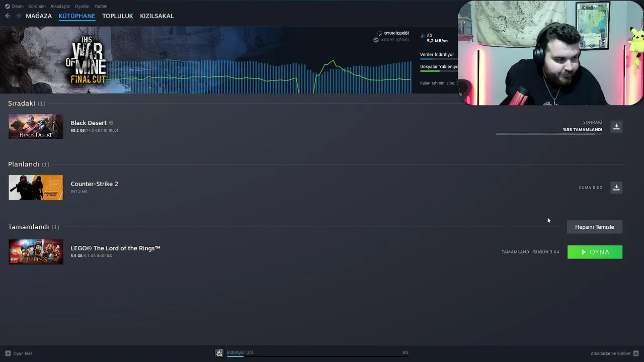The height and width of the screenshot is (362, 644).
Task: Start Black Desert download via arrow icon
Action: (616, 126)
